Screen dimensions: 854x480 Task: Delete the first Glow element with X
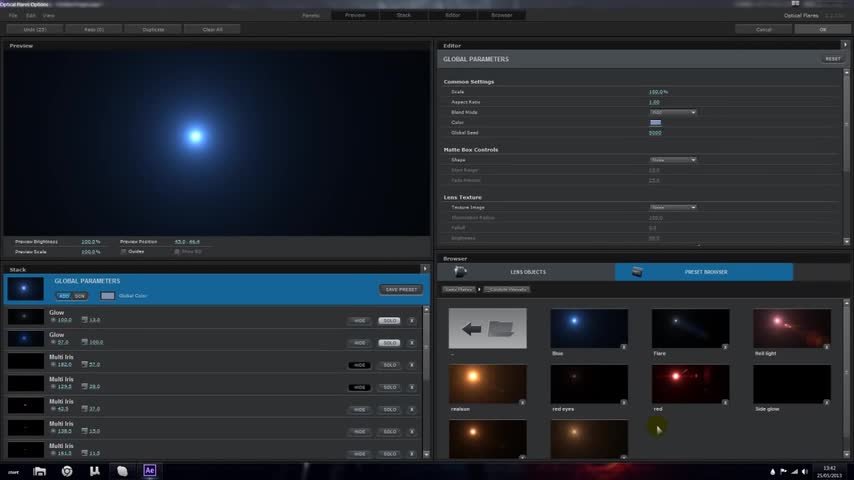coord(410,320)
